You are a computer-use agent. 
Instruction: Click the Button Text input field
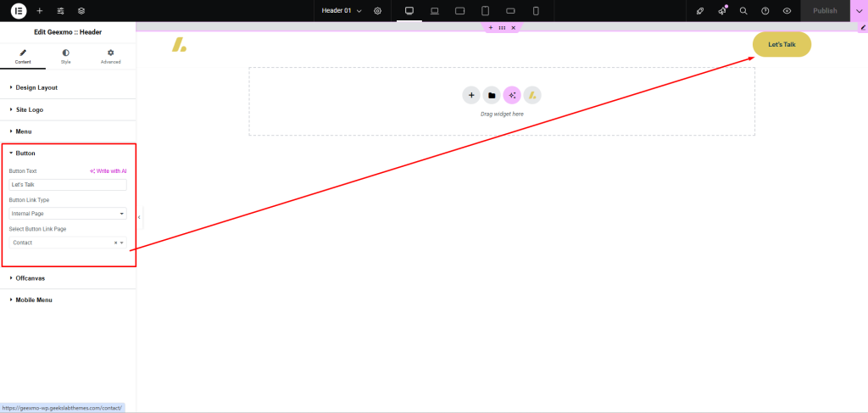point(68,185)
